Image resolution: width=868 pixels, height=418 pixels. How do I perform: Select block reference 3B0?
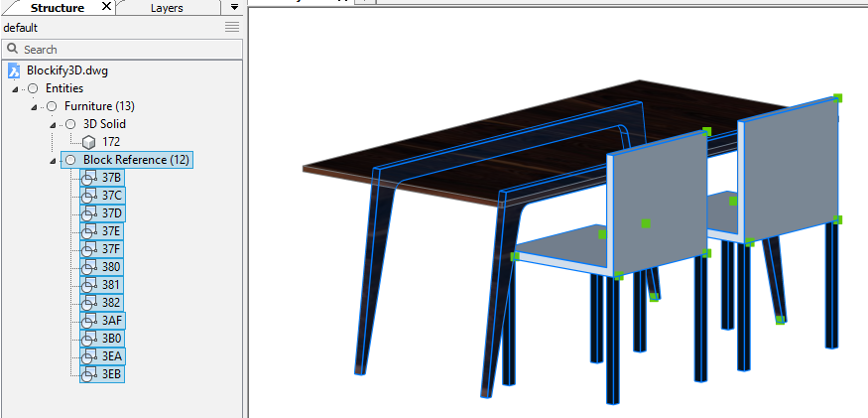[x=111, y=339]
